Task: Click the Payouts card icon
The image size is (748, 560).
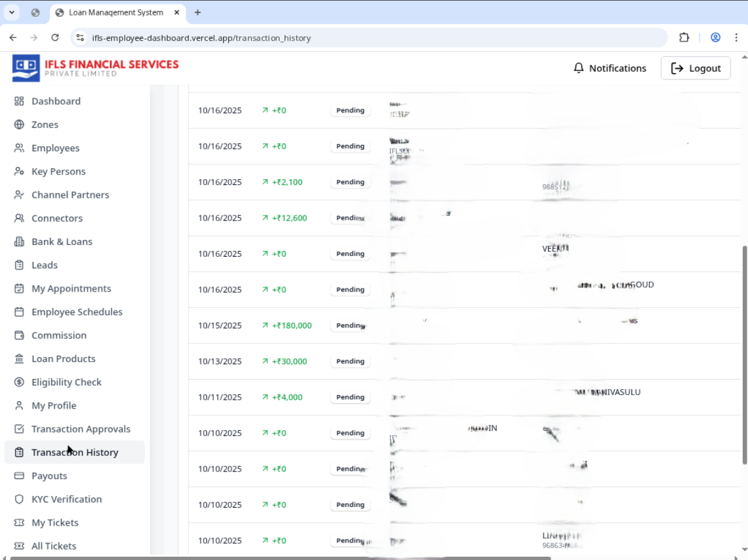Action: pyautogui.click(x=19, y=476)
